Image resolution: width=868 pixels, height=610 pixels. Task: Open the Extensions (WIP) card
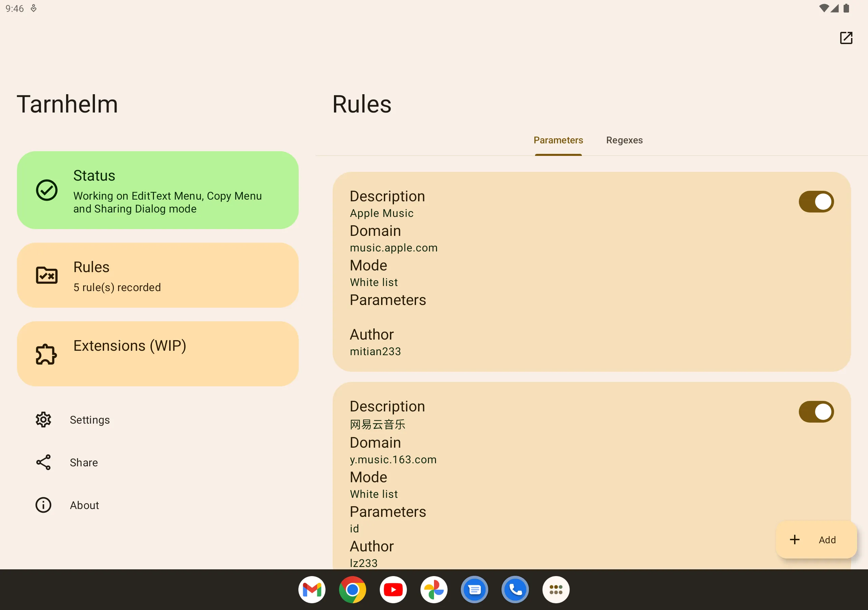158,354
